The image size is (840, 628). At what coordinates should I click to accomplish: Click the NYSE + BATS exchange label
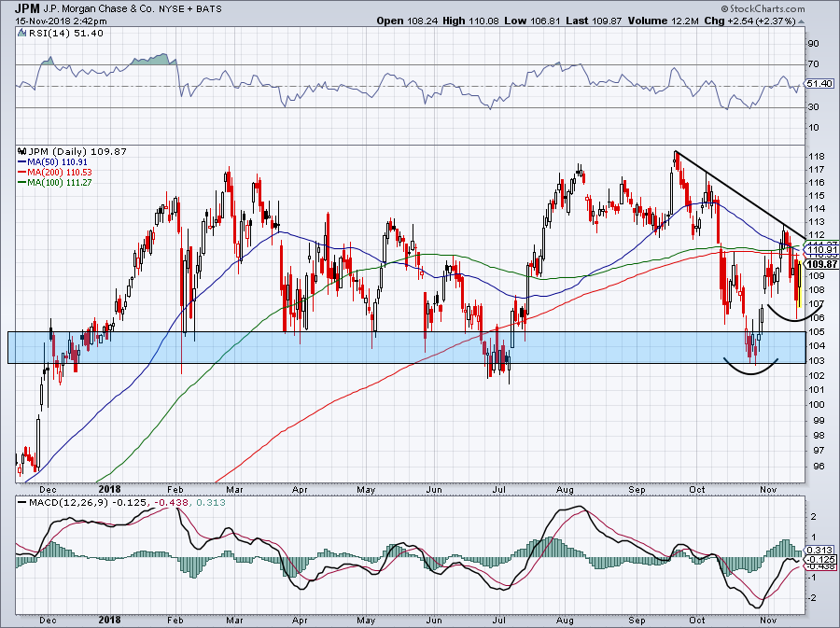(x=190, y=9)
